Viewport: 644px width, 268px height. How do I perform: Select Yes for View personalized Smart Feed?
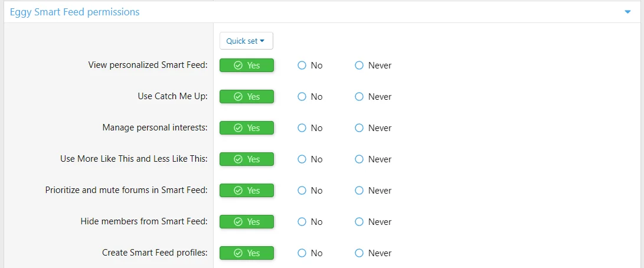(246, 66)
